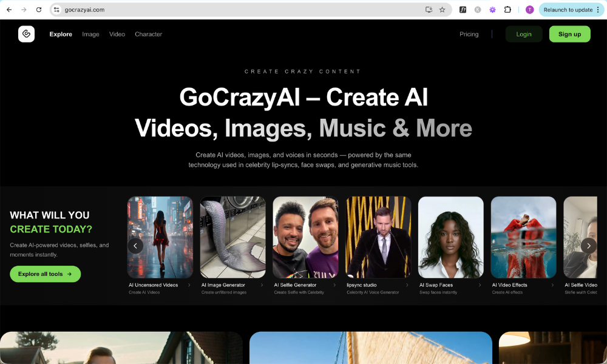Click the install-site icon in the address bar
This screenshot has height=364, width=607.
coord(428,10)
